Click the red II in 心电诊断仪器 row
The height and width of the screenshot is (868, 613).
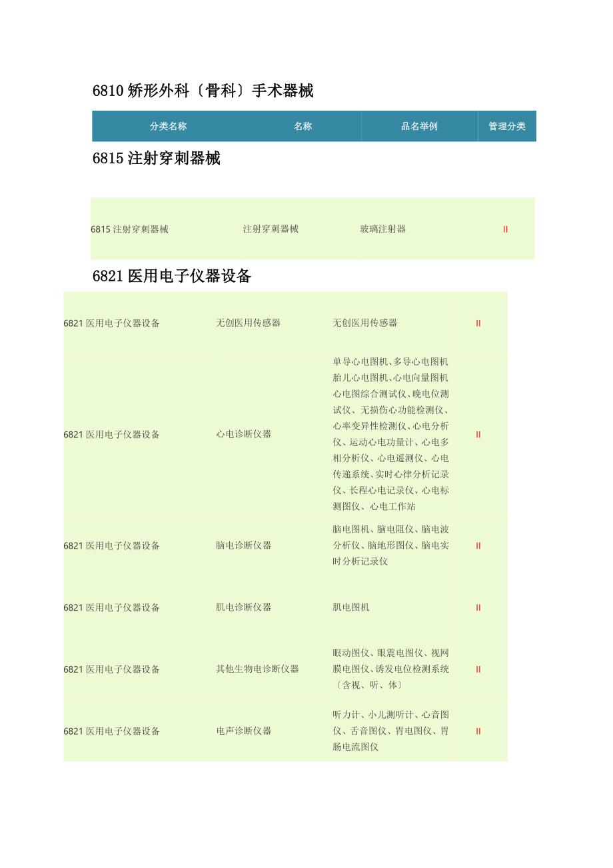click(x=478, y=435)
